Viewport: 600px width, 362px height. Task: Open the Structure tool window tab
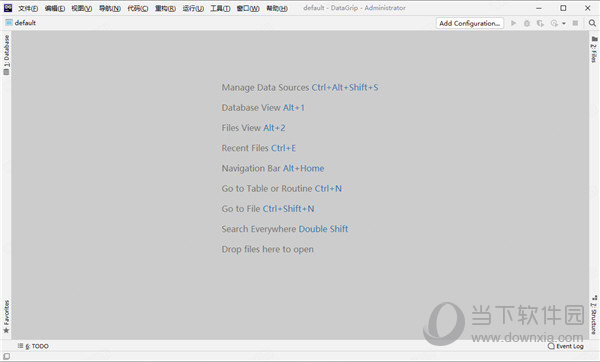[594, 315]
